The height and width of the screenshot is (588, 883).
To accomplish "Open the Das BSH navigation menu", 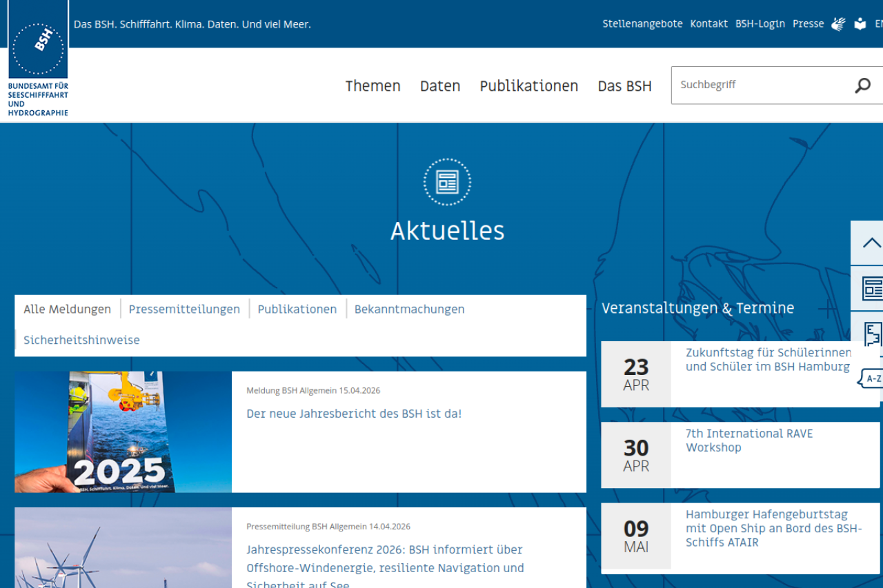I will pos(624,86).
